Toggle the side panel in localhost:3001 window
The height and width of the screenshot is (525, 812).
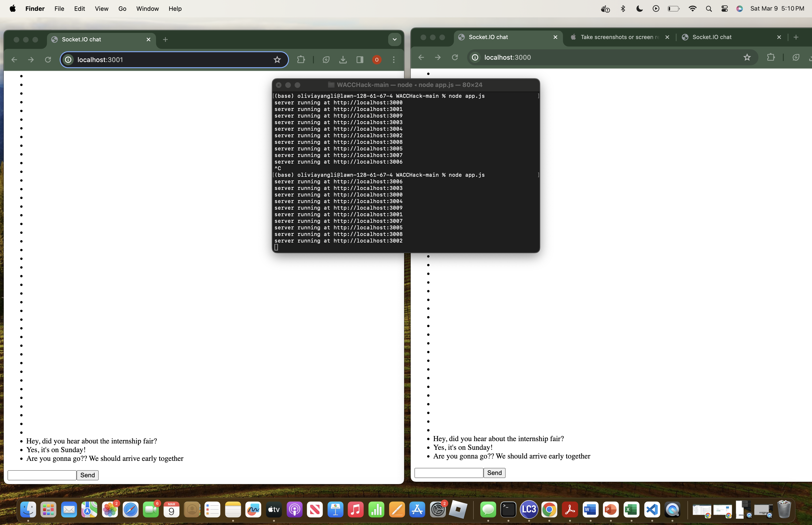(x=360, y=60)
